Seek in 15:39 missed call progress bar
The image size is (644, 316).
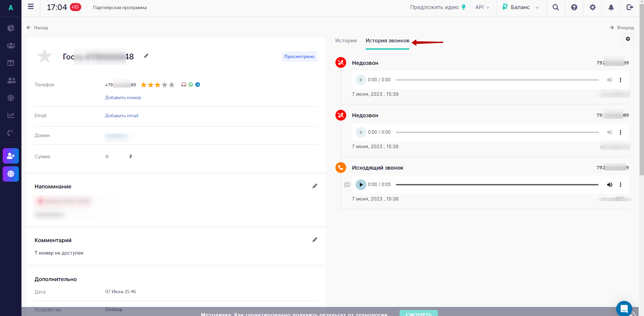coord(497,80)
